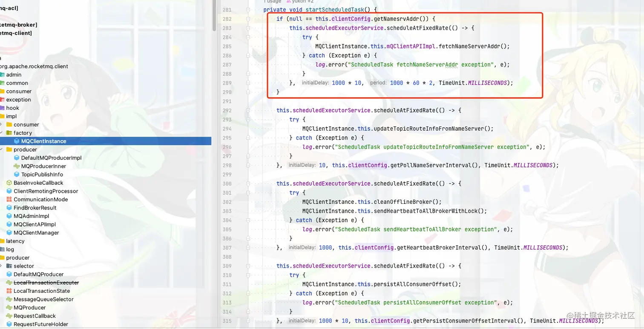Select the admin package
Viewport: 644px width, 329px height.
(14, 75)
